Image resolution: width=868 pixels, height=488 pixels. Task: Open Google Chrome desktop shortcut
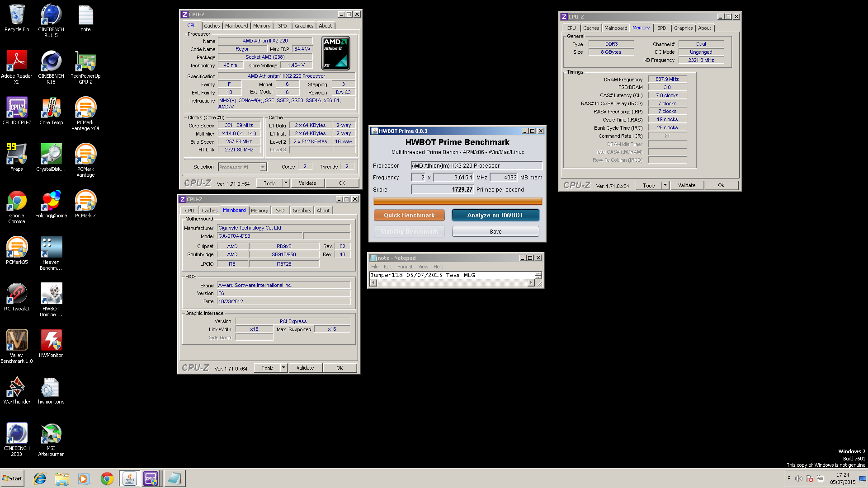tap(17, 207)
